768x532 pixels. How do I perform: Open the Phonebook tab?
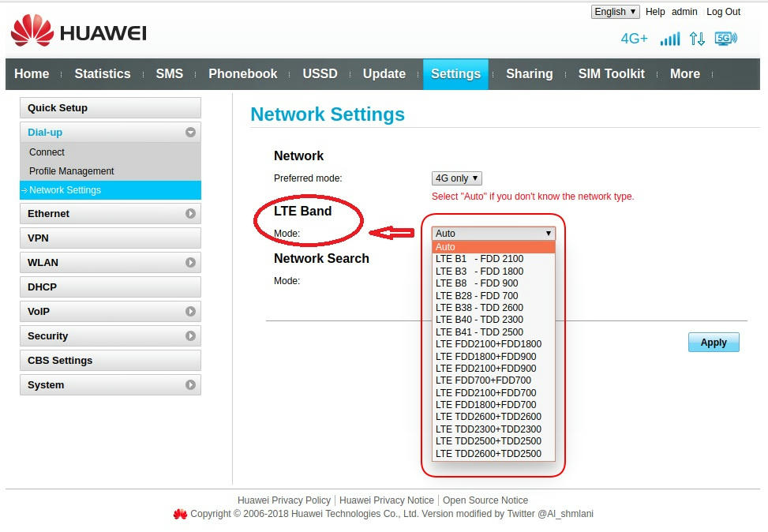coord(243,74)
